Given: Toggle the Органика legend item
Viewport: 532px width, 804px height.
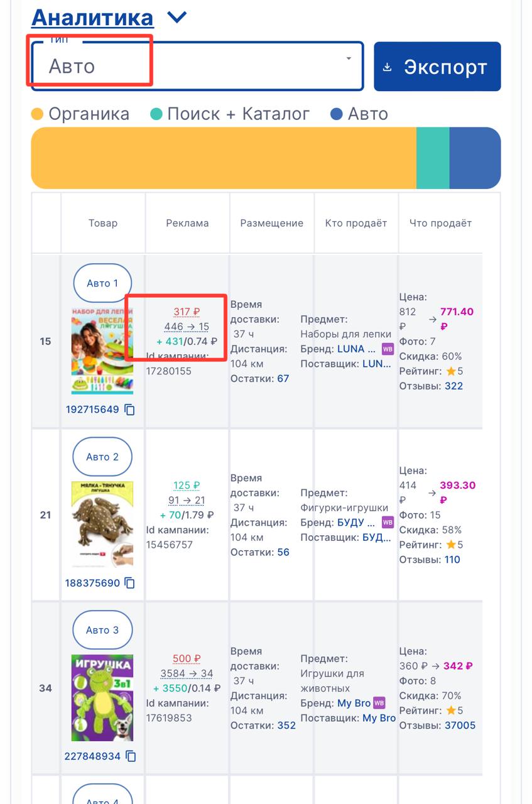Looking at the screenshot, I should [80, 114].
